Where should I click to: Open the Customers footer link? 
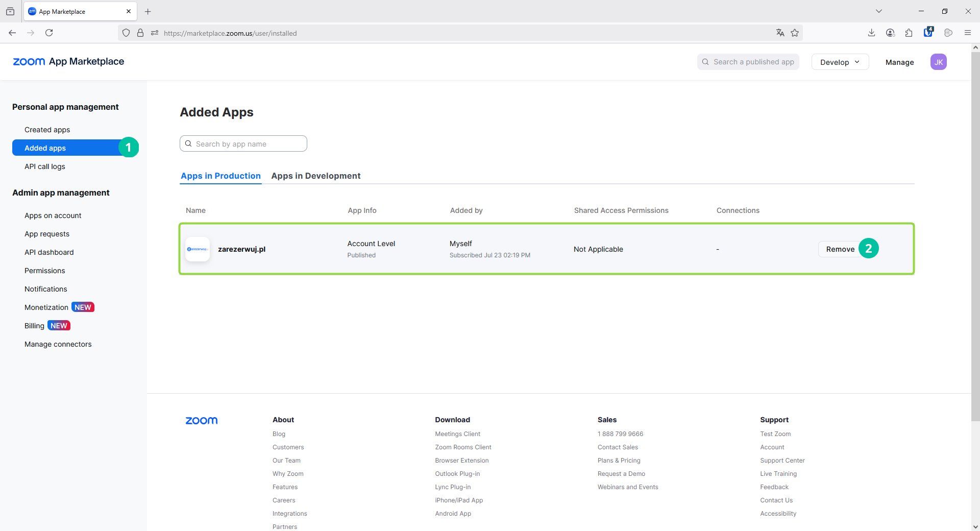288,447
